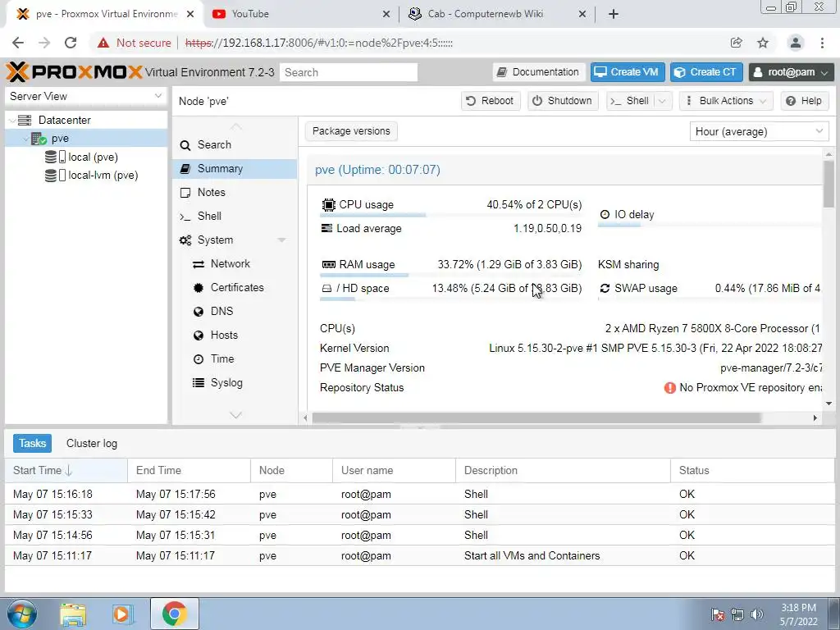Click the toolbar Shell button
Viewport: 840px width, 630px height.
click(631, 101)
